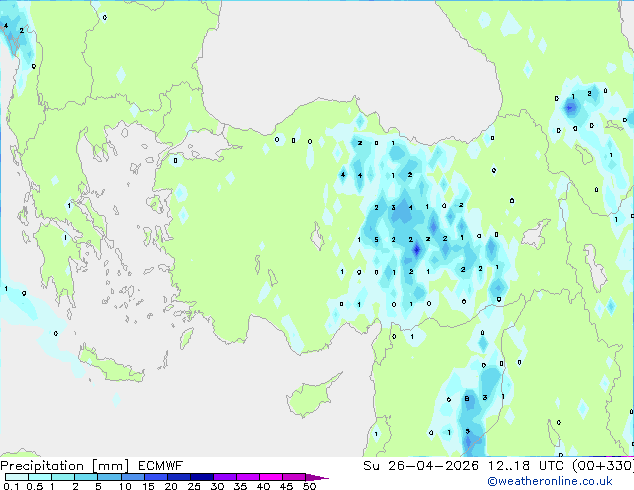634x490 pixels.
Task: Click legend scale label '10'
Action: pyautogui.click(x=125, y=486)
